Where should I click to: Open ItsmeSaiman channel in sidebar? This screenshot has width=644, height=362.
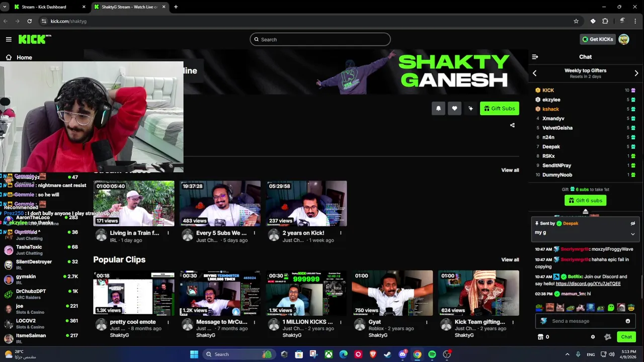tap(42, 338)
